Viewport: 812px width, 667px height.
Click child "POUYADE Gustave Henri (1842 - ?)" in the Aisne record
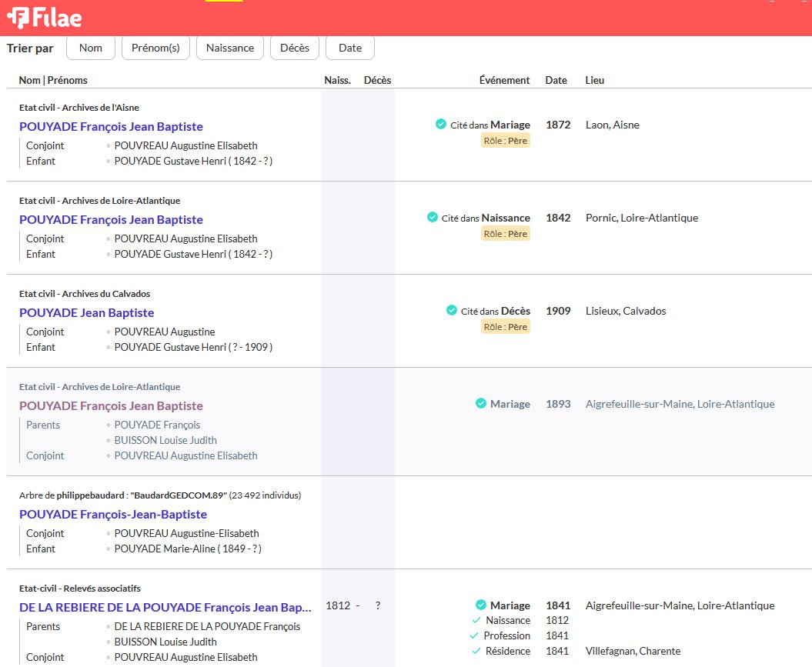click(x=193, y=161)
